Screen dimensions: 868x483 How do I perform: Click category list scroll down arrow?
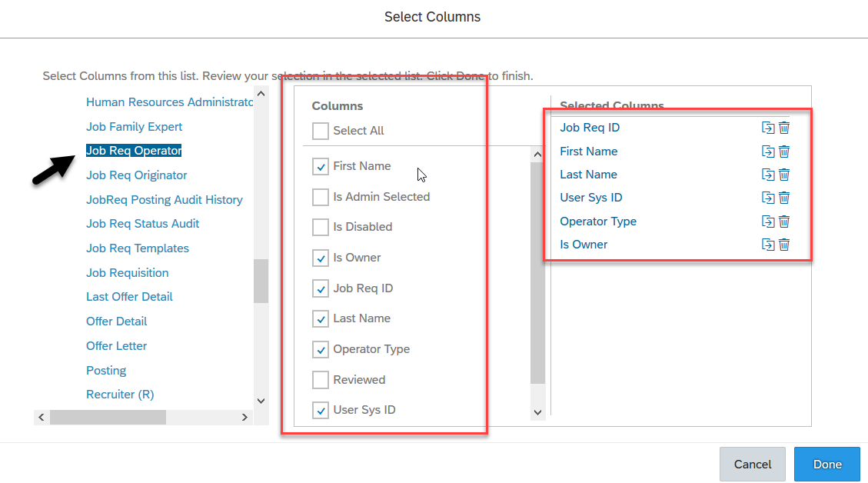(x=261, y=401)
